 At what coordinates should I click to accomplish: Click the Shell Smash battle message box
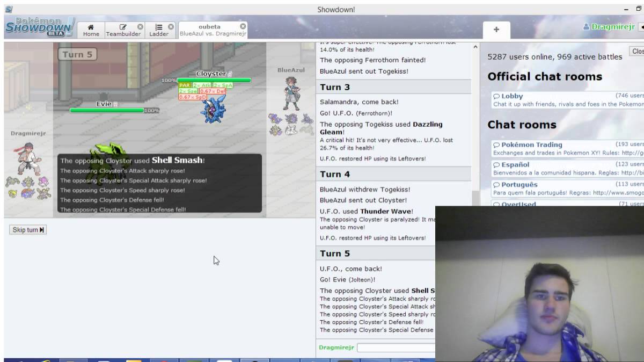160,183
